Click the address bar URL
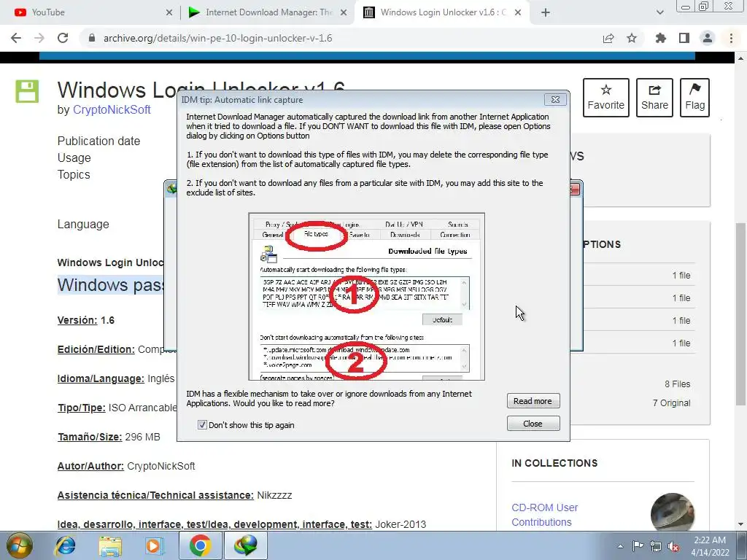 point(217,38)
